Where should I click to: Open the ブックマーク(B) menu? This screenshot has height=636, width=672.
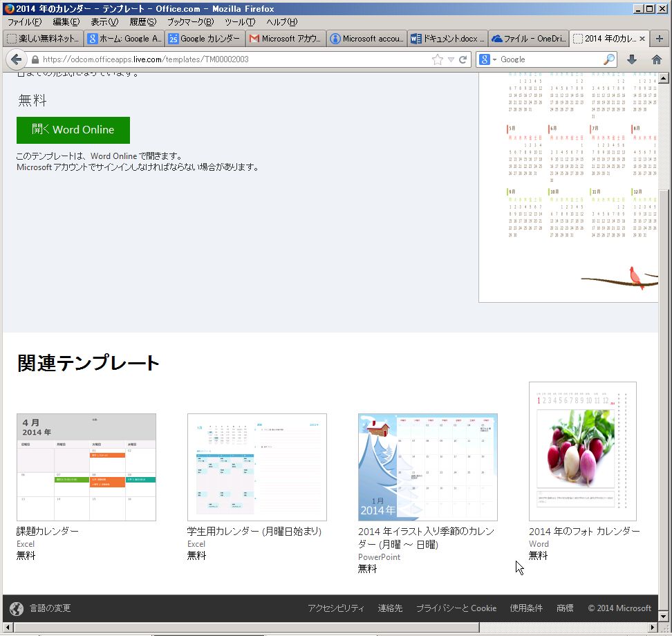tap(190, 22)
